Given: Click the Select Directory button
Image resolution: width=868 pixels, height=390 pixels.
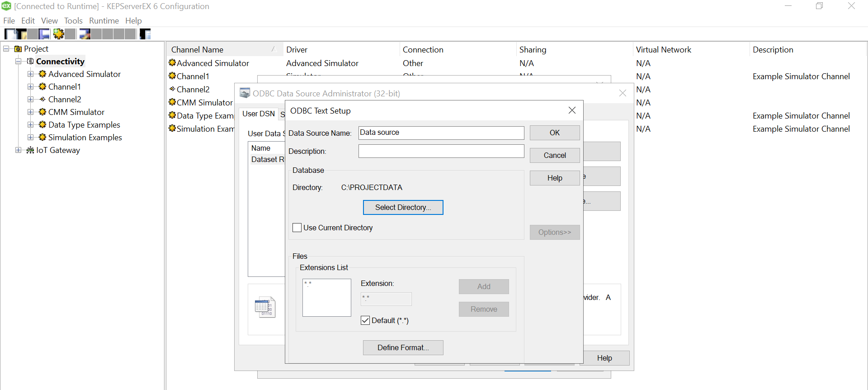Looking at the screenshot, I should tap(403, 207).
